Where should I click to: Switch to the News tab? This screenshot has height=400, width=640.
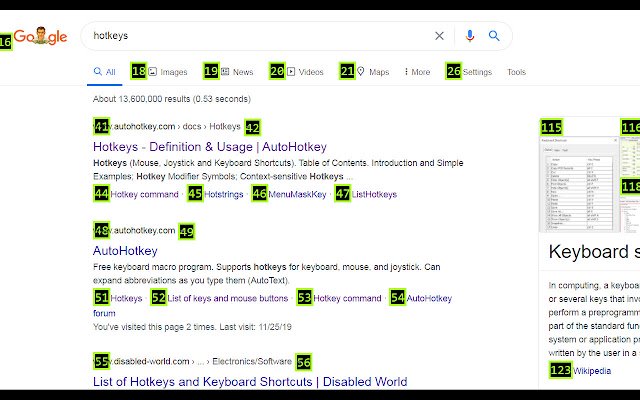pyautogui.click(x=237, y=72)
